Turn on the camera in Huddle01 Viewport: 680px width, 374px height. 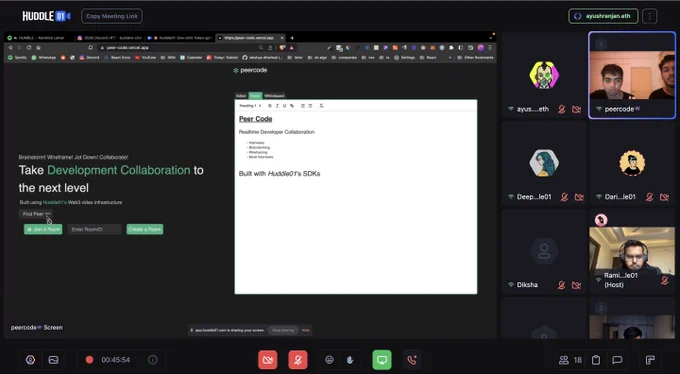pyautogui.click(x=268, y=360)
